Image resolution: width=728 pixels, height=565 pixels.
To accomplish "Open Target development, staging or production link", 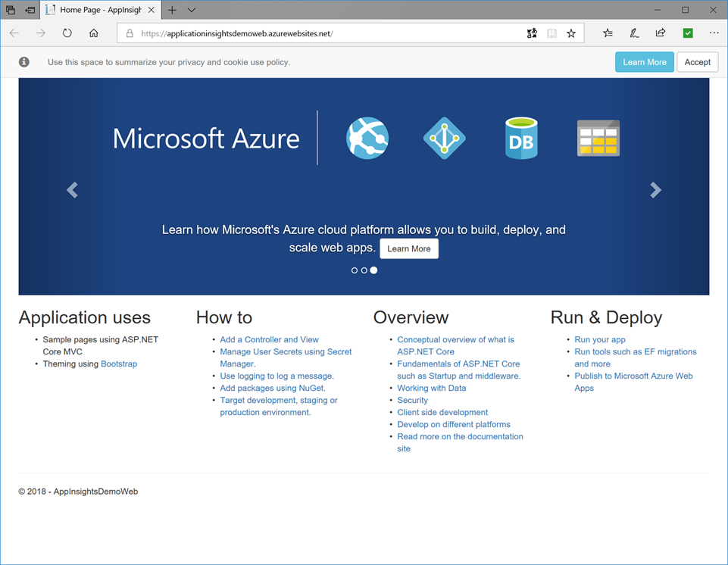I will click(x=279, y=406).
